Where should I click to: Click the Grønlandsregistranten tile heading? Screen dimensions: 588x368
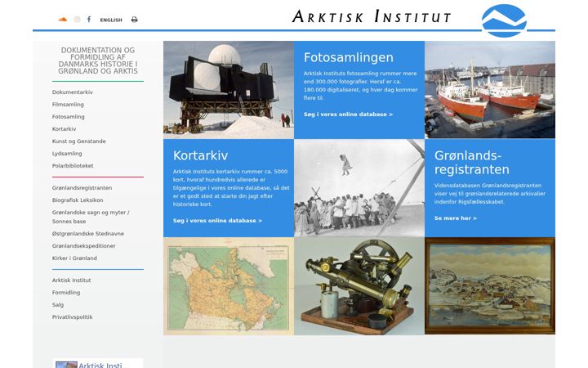[x=472, y=162]
